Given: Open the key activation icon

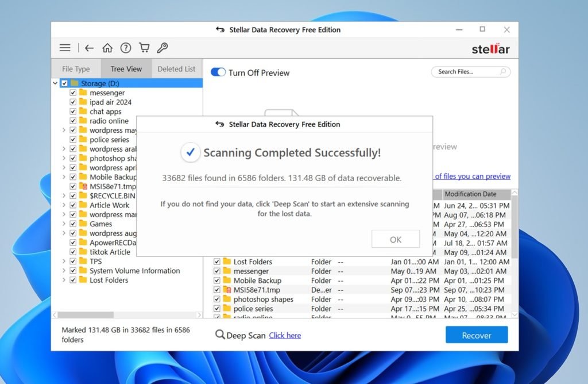Looking at the screenshot, I should pyautogui.click(x=163, y=48).
